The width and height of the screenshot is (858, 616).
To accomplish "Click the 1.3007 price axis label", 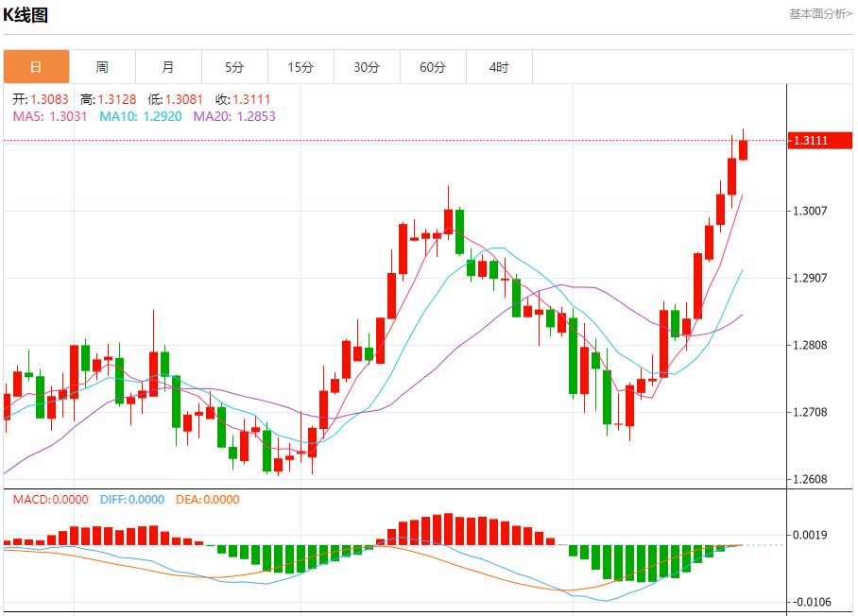I will click(x=810, y=211).
